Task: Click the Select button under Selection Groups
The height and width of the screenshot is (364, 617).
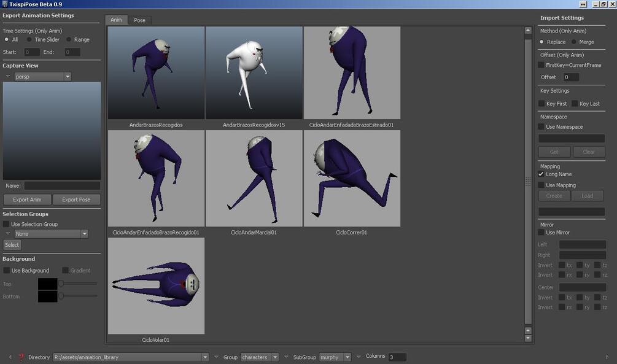Action: [12, 245]
